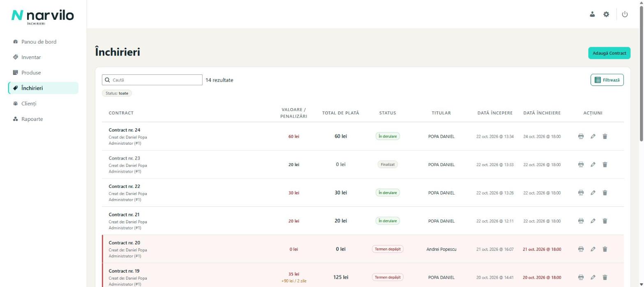This screenshot has height=287, width=644.
Task: Navigate to Produse
Action: [43, 72]
